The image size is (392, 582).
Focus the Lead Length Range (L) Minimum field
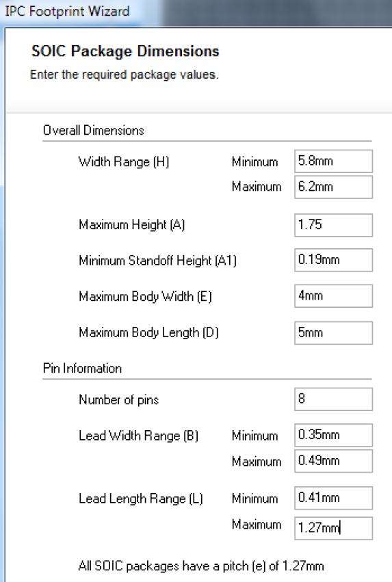(333, 498)
